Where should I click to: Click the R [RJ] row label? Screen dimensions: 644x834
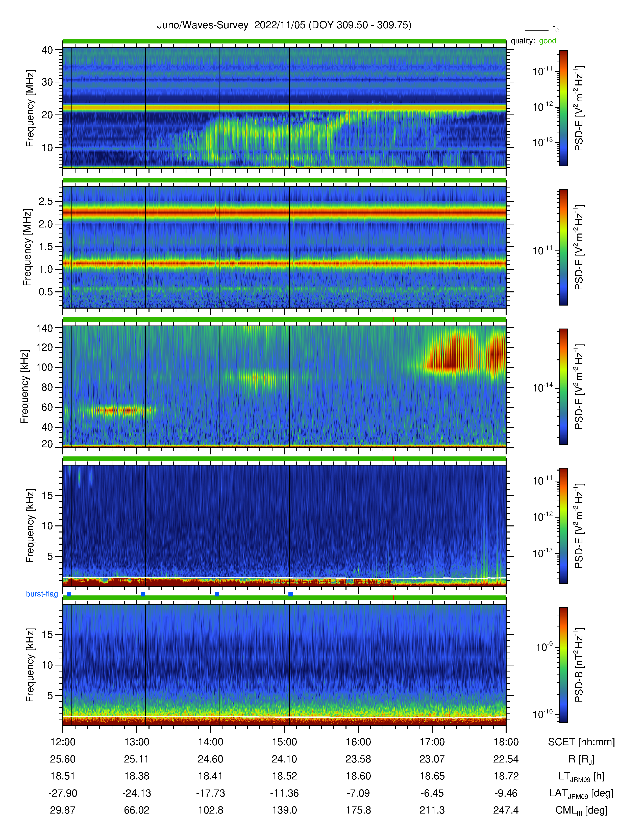[581, 759]
